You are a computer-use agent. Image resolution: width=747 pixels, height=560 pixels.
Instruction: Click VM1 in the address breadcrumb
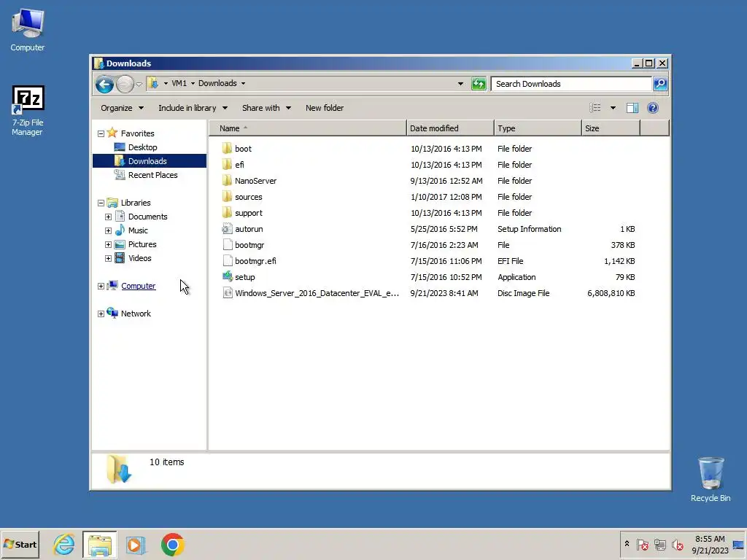(179, 83)
